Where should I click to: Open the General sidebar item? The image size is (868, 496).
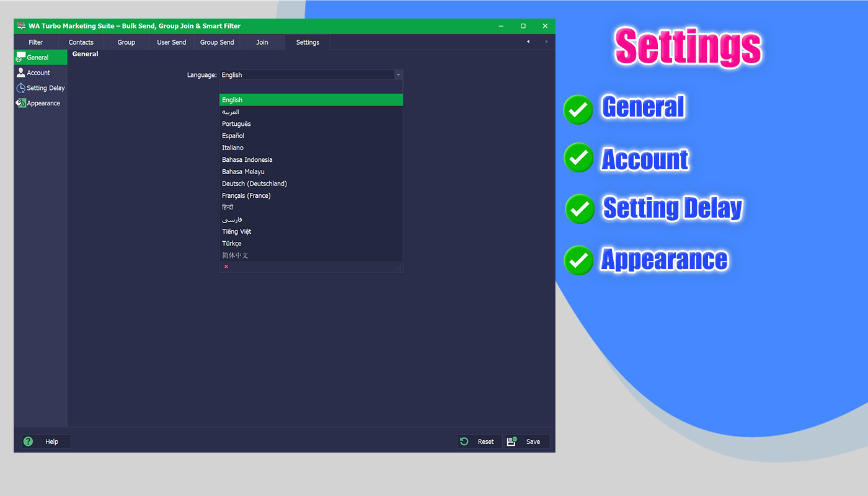tap(40, 57)
